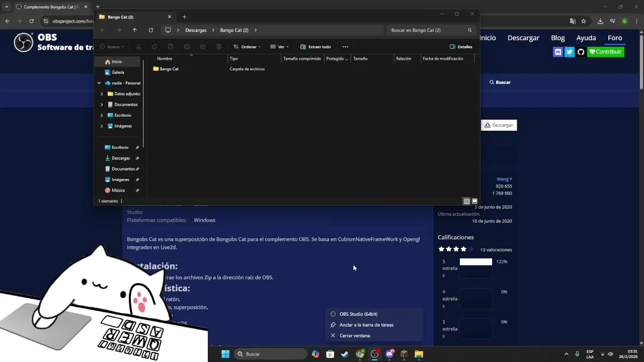Click the taskbar Buscar search box

coord(271,354)
